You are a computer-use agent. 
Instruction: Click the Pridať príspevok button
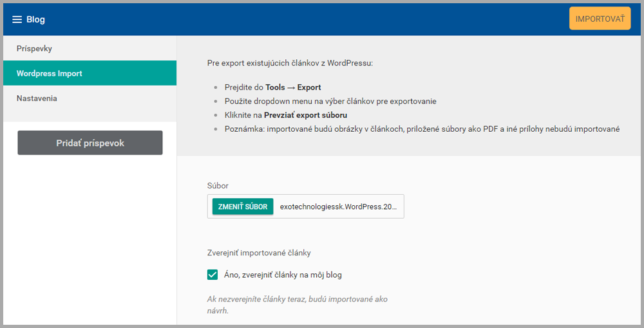point(90,143)
